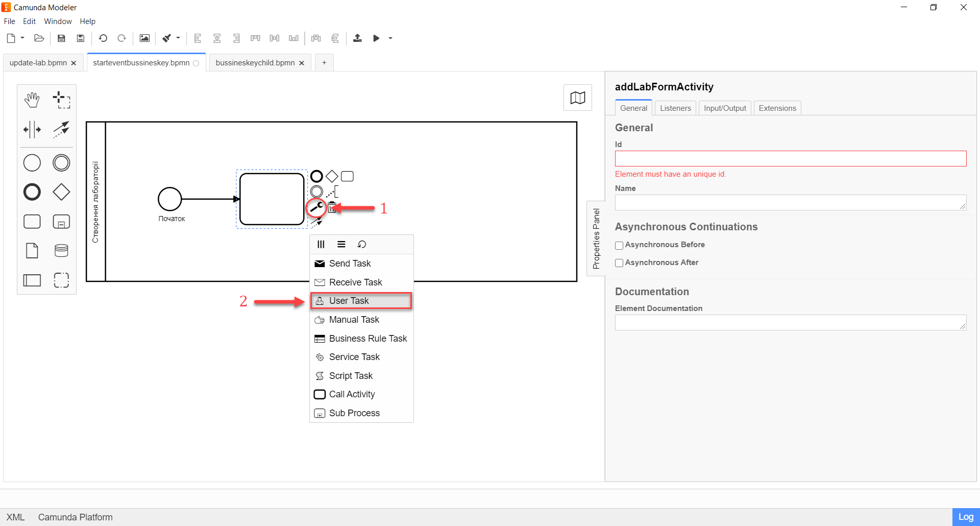This screenshot has width=980, height=526.
Task: Activate the global connect tool
Action: (61, 129)
